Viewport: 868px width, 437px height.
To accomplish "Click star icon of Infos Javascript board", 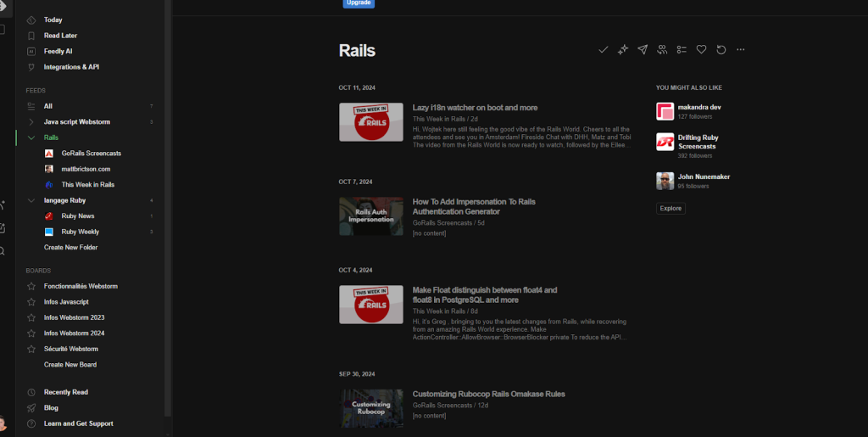I will [31, 302].
